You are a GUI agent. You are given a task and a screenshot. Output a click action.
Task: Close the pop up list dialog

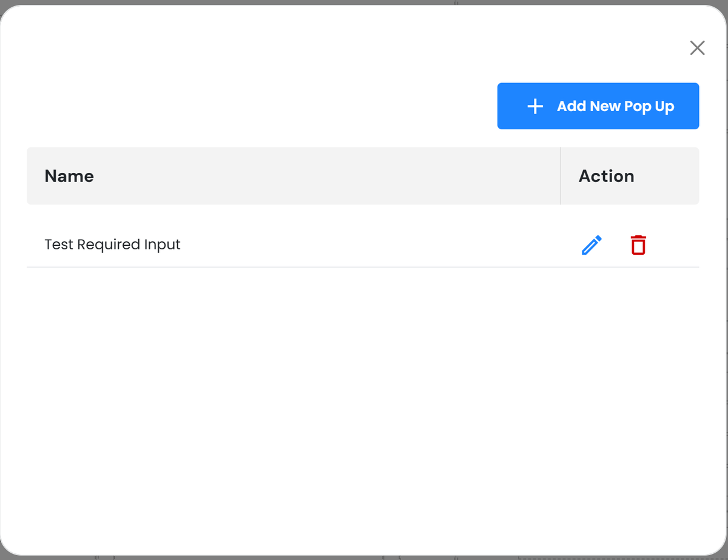697,48
